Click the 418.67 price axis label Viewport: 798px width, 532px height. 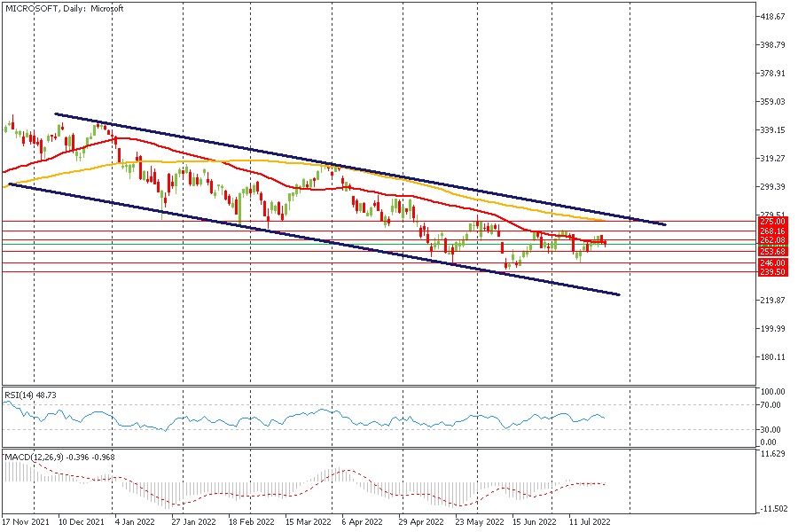coord(773,17)
